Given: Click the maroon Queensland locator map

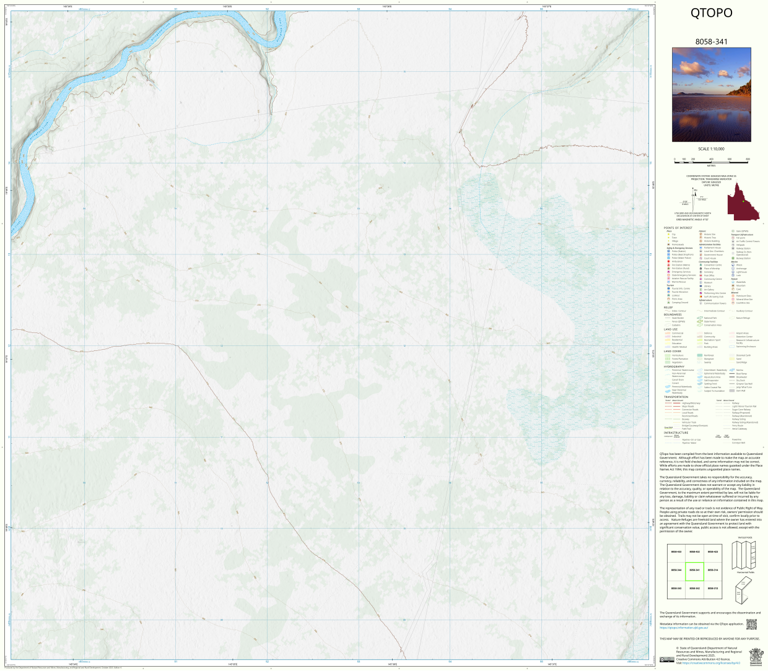Looking at the screenshot, I should tap(743, 202).
